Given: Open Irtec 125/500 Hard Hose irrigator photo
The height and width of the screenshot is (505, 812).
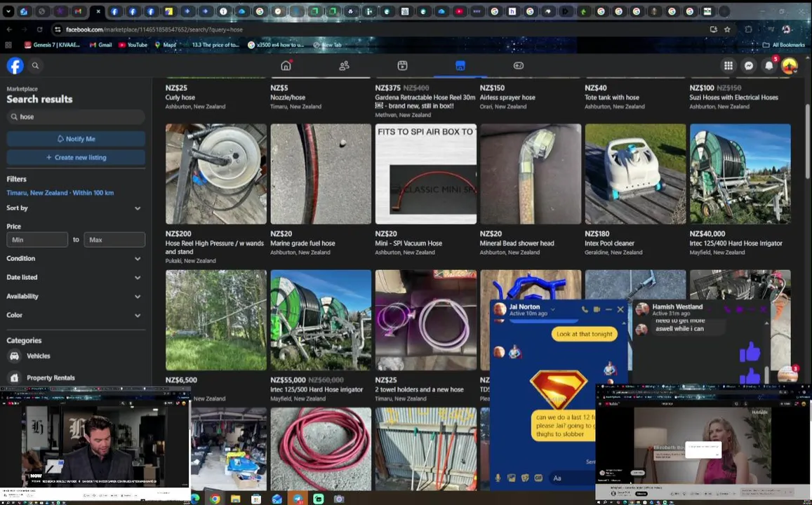Looking at the screenshot, I should pos(321,320).
